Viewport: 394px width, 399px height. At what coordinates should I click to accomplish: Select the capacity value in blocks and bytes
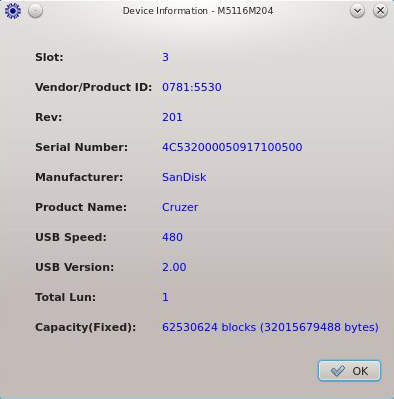(270, 327)
